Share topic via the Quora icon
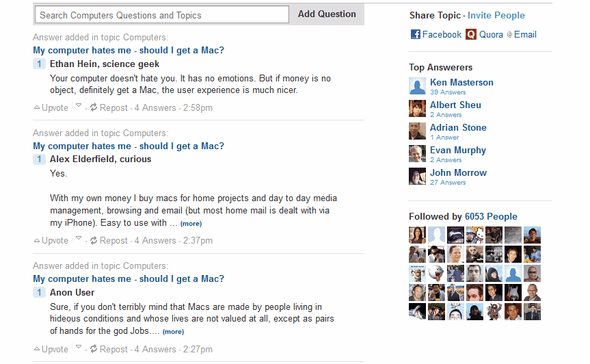The image size is (590, 364). [471, 35]
